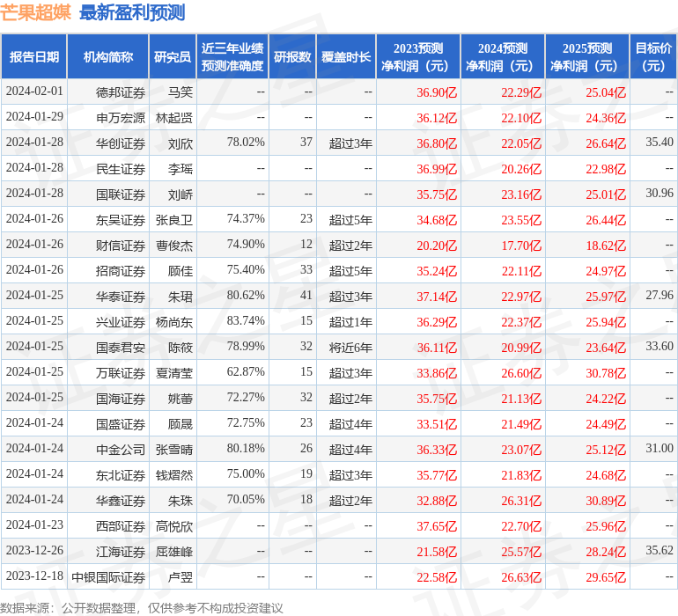
Task: Click the 研究员 column header
Action: click(173, 57)
